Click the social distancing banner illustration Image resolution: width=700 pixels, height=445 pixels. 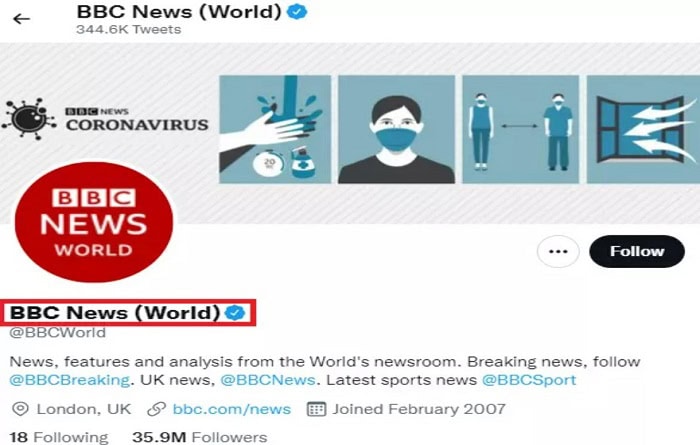point(521,129)
